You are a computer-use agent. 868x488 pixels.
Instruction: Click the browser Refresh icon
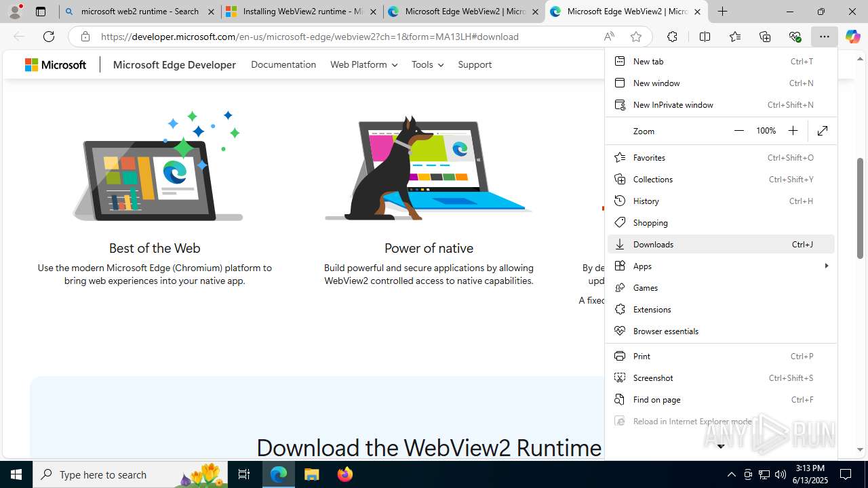coord(49,37)
